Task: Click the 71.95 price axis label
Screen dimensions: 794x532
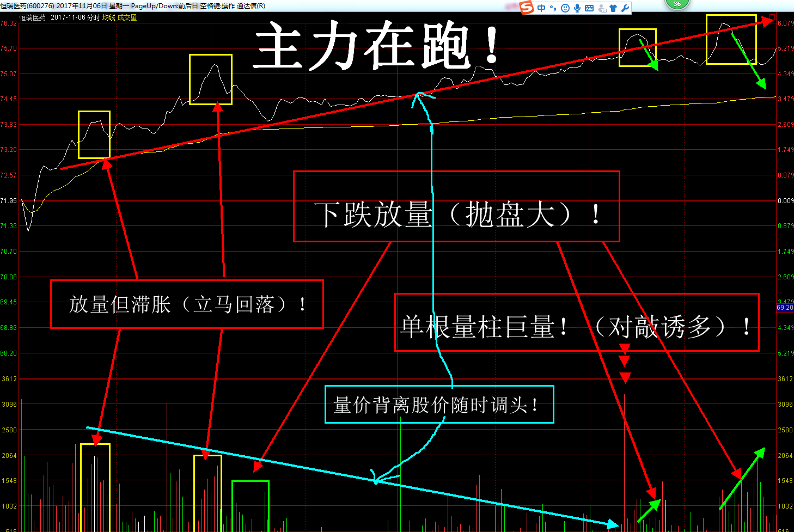Action: (x=8, y=201)
